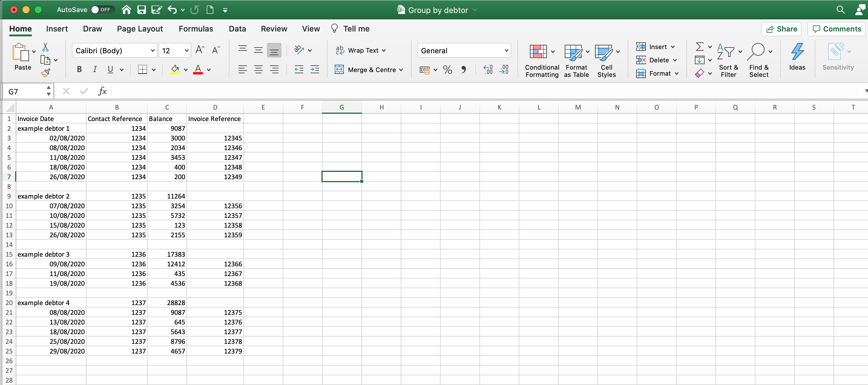Click the Format Painter brush icon
This screenshot has width=868, height=385.
pos(45,72)
